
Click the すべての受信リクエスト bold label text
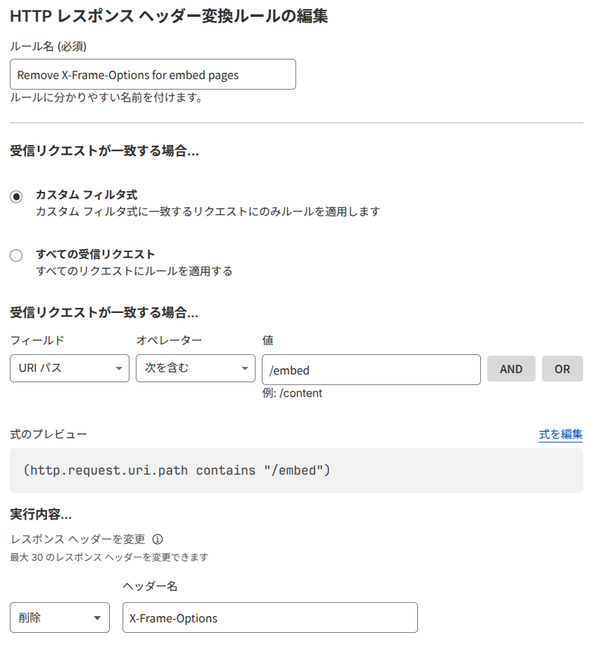[95, 254]
